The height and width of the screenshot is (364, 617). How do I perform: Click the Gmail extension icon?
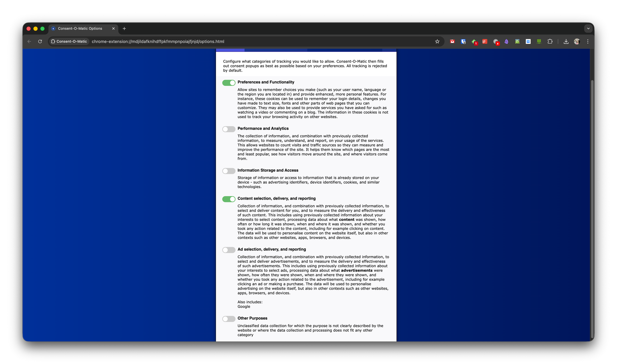[x=452, y=41]
